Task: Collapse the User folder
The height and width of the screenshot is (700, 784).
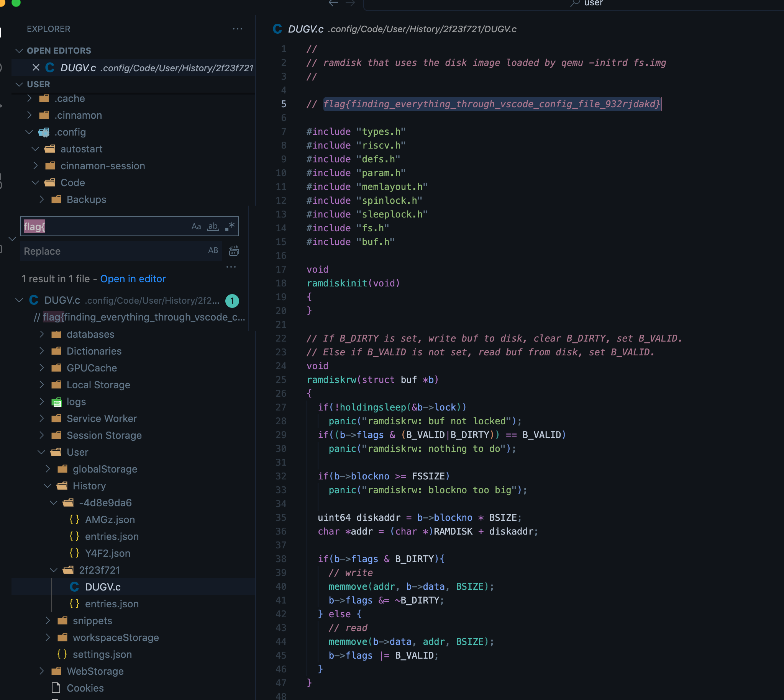Action: click(41, 452)
